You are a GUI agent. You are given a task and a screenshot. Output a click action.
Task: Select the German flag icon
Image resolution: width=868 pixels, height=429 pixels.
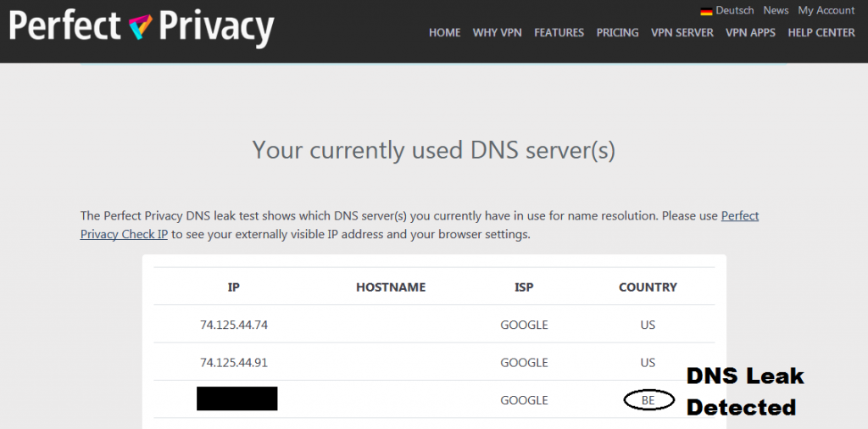point(706,11)
